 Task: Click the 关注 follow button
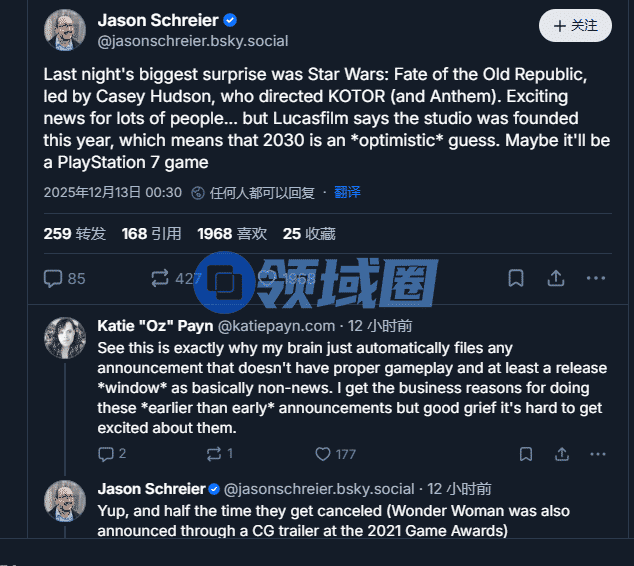(576, 26)
